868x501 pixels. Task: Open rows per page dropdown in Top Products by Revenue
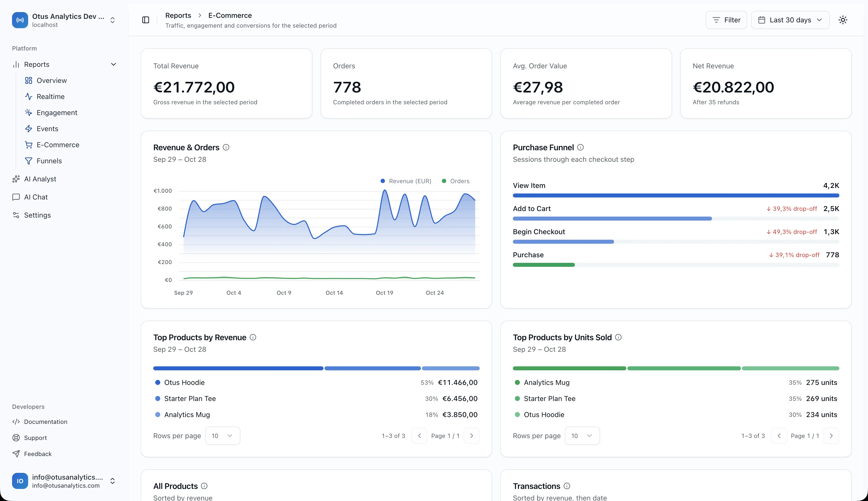[x=223, y=436]
